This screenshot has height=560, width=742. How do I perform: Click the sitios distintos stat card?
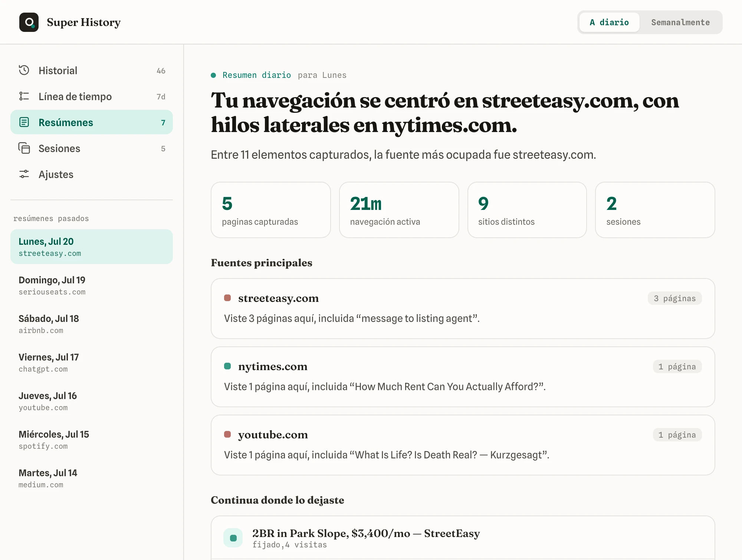tap(527, 210)
